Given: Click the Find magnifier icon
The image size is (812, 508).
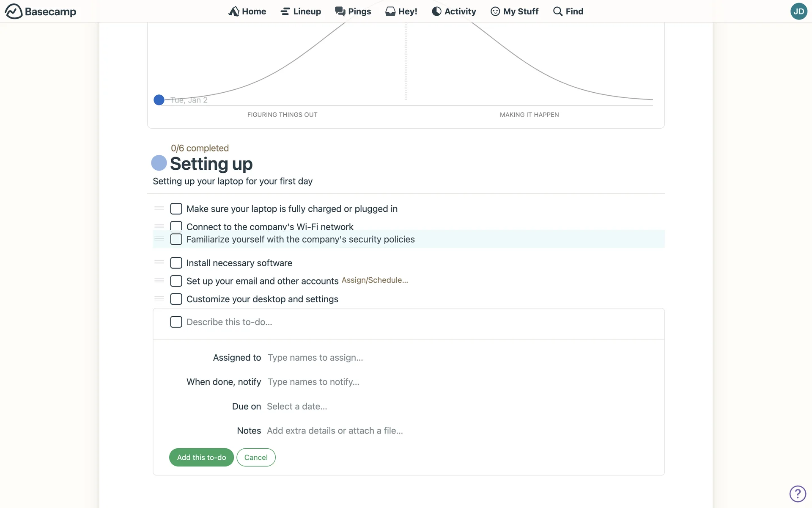Looking at the screenshot, I should tap(558, 11).
